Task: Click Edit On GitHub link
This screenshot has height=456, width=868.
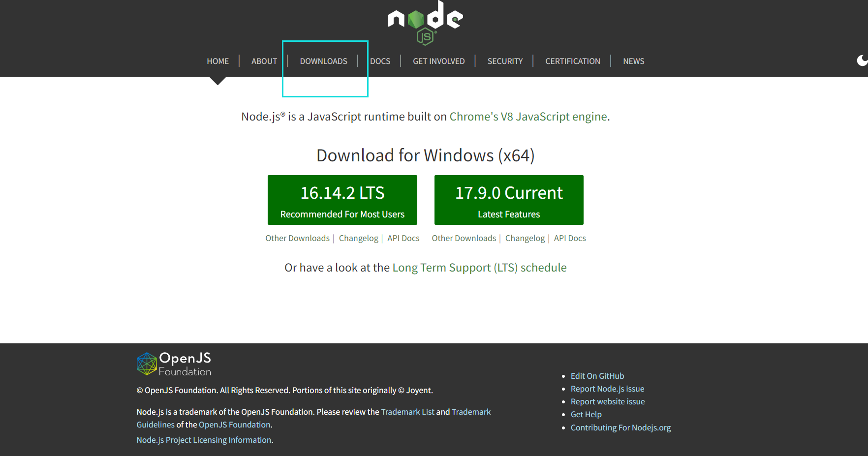Action: coord(597,376)
